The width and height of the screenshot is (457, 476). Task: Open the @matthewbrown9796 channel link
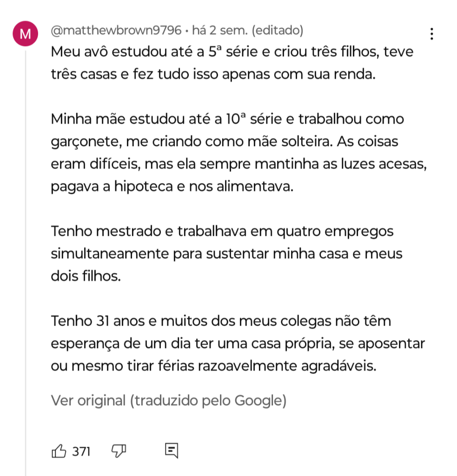pos(116,31)
